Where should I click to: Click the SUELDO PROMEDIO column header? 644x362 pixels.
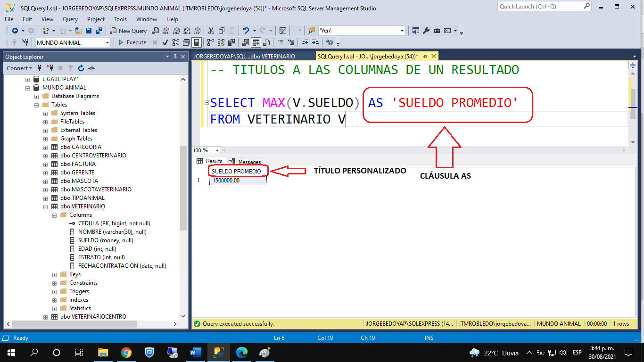(238, 172)
